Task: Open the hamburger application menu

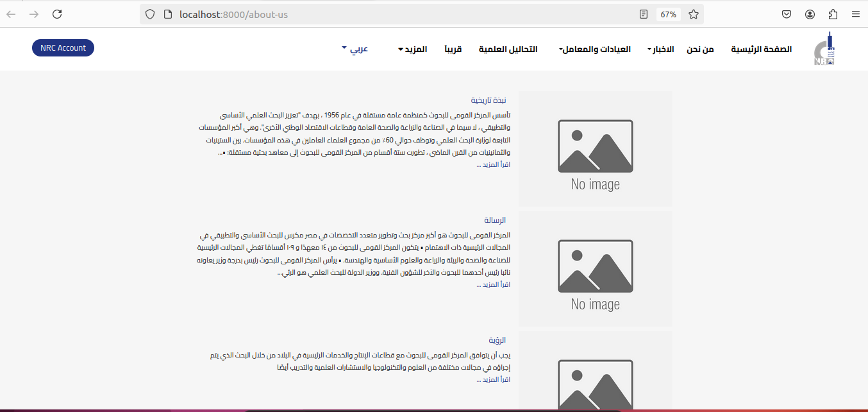Action: click(855, 14)
